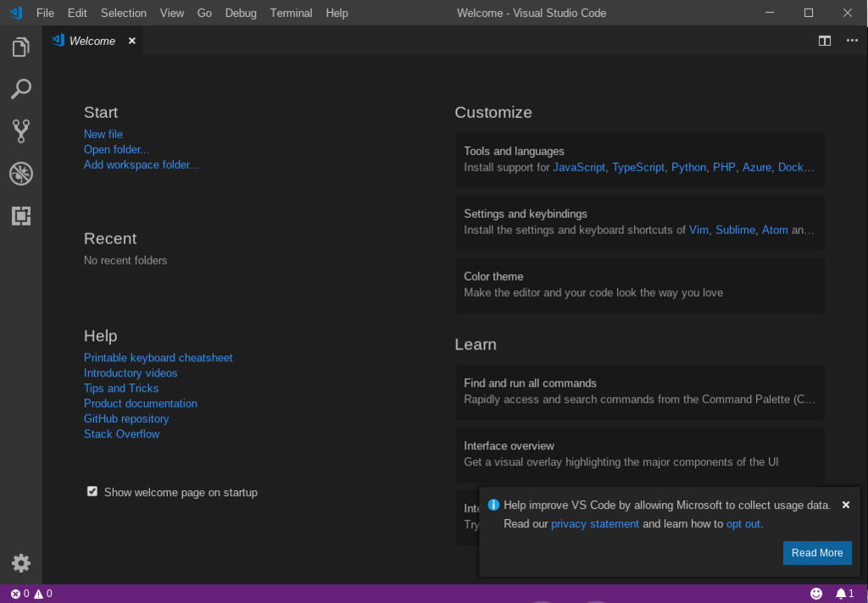Open Stack Overflow link
The width and height of the screenshot is (868, 603).
pos(121,434)
